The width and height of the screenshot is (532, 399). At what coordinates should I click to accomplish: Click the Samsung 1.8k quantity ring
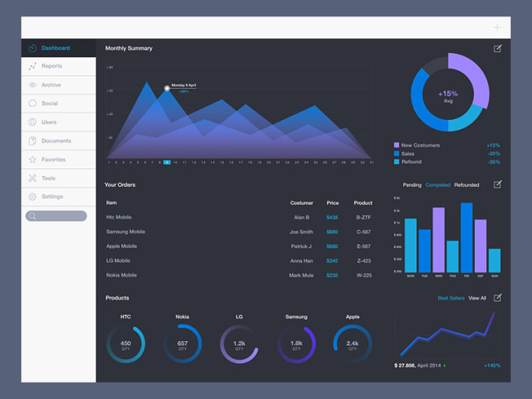click(x=297, y=345)
